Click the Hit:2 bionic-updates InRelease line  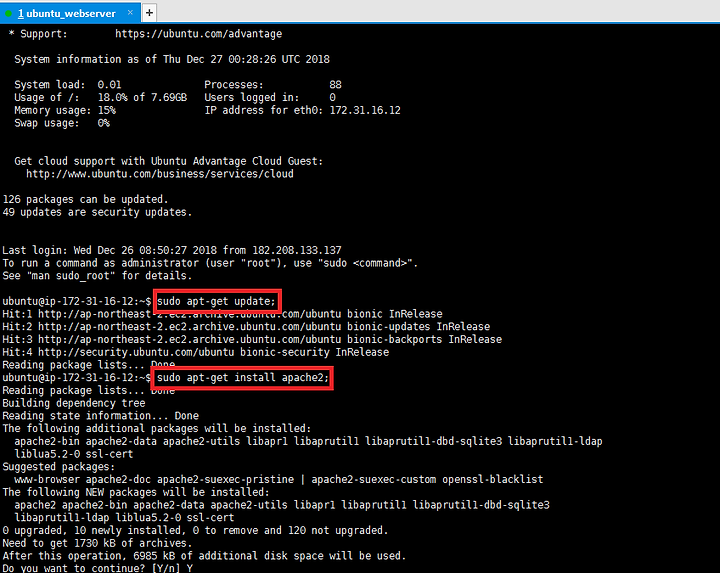(246, 327)
